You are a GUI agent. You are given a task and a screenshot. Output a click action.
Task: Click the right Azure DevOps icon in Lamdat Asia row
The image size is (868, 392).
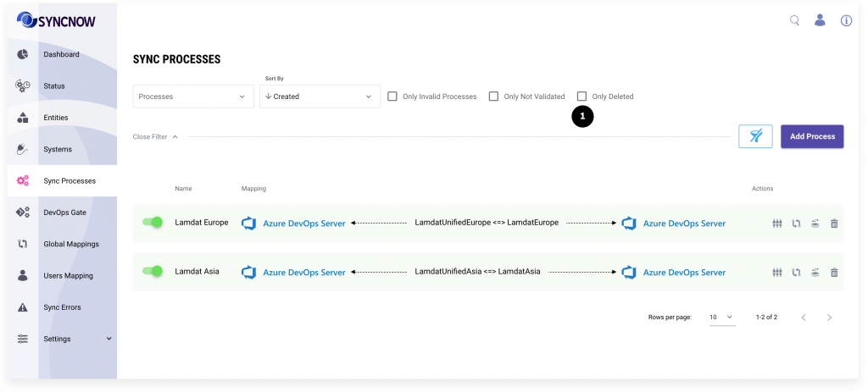[629, 272]
